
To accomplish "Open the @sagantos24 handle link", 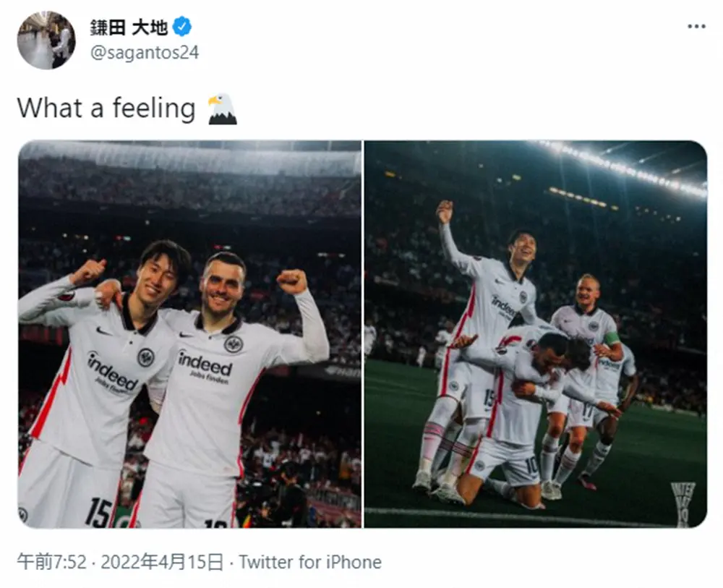I will pos(145,53).
